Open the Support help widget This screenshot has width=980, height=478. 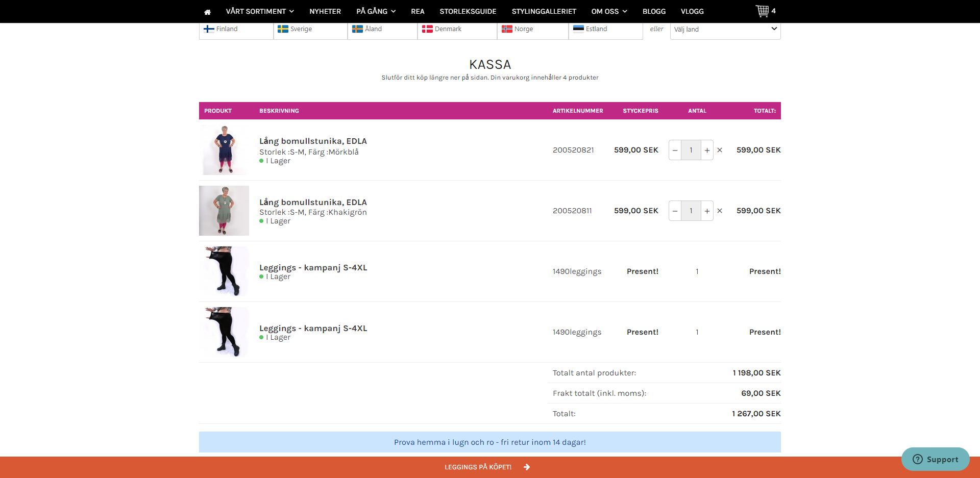pos(935,459)
